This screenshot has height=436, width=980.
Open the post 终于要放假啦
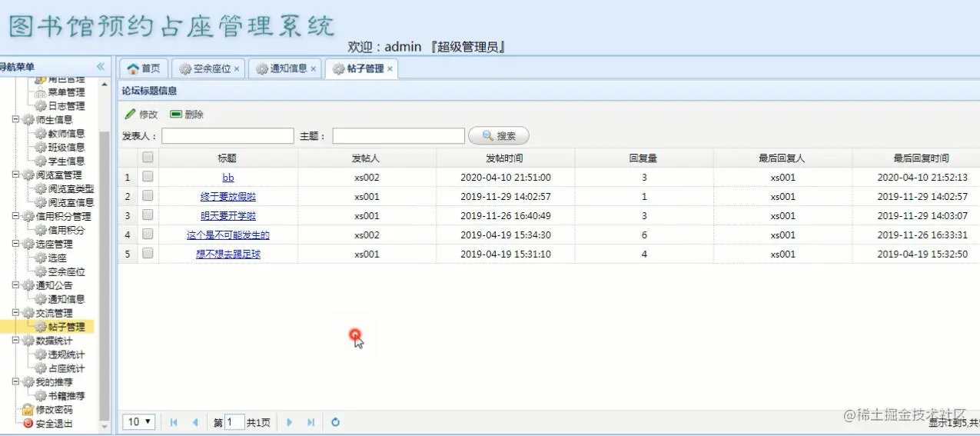pos(228,197)
